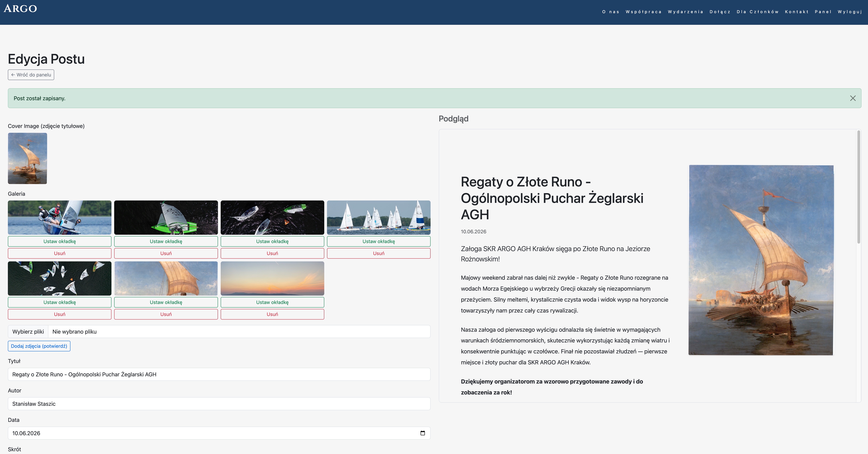The height and width of the screenshot is (454, 868).
Task: Click Wyloguj to log out
Action: click(x=850, y=12)
